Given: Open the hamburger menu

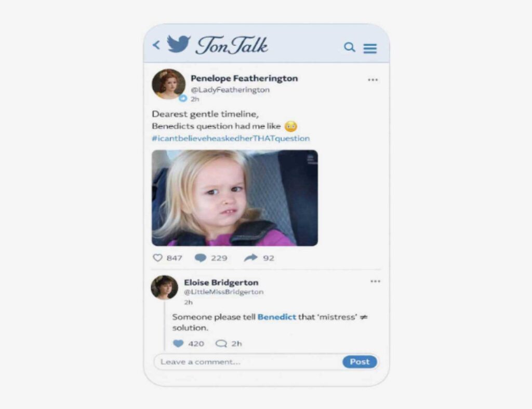Looking at the screenshot, I should (x=370, y=48).
